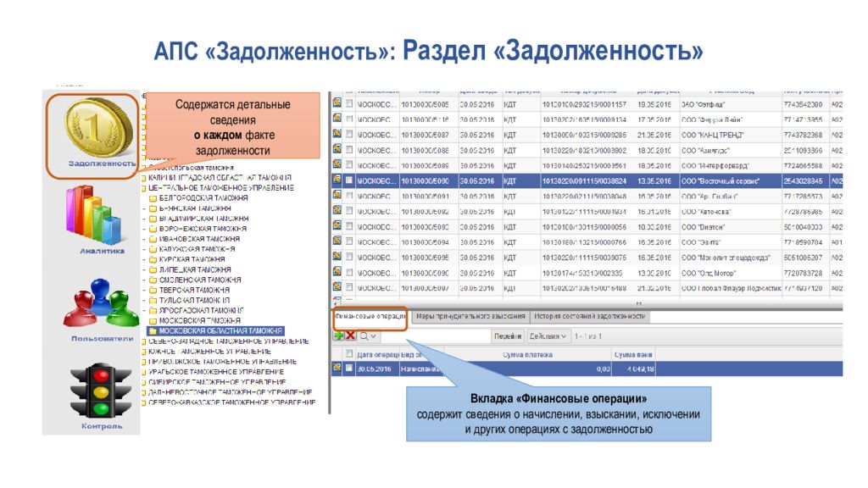Click the edit icon in the КАНЦ ТРЕНД row
The height and width of the screenshot is (488, 868).
click(x=337, y=134)
